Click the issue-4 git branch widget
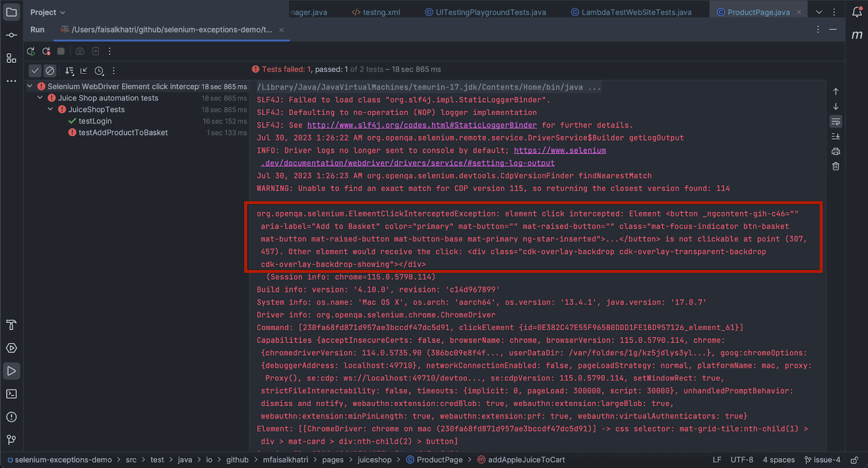The image size is (868, 468). (822, 460)
